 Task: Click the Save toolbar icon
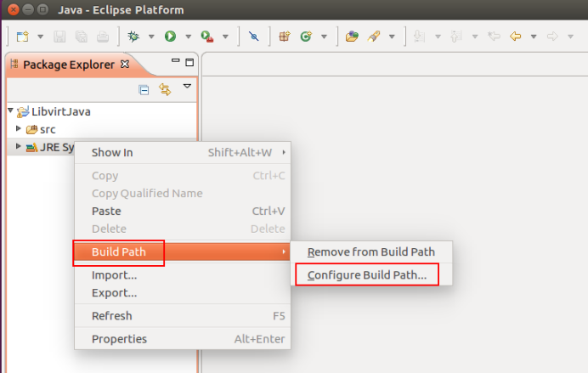click(x=59, y=37)
